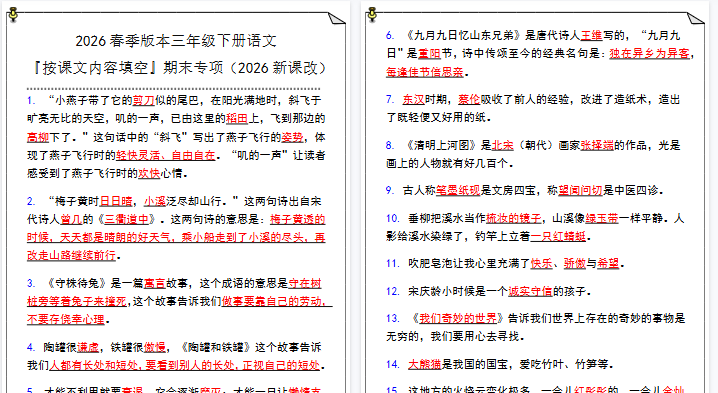Click the red answer '高柳' in question 1
Viewport: 718px width, 393px height.
pos(38,137)
